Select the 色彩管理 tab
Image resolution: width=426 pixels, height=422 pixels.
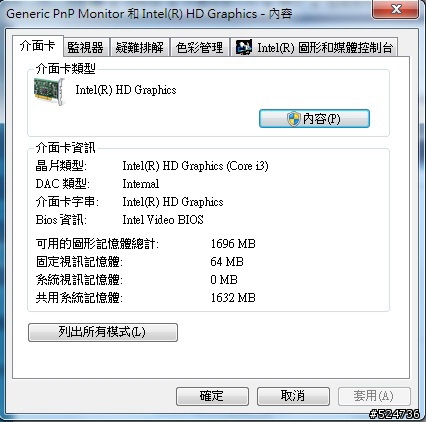click(x=200, y=47)
